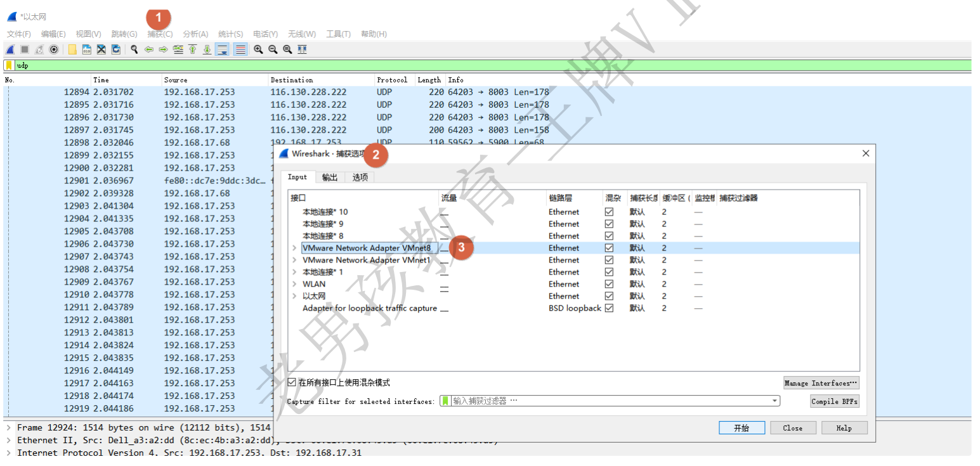Close the capture file toolbar icon
This screenshot has width=980, height=466.
coord(101,49)
